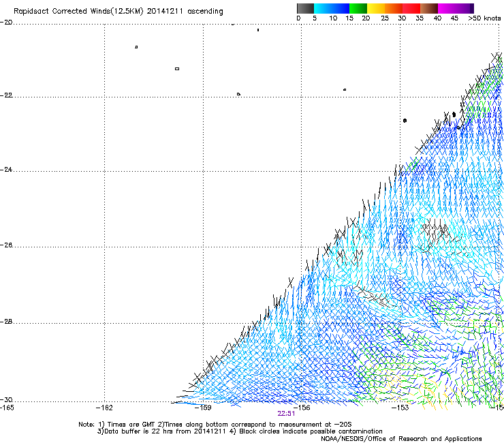This screenshot has height=443, width=504.
Task: Click the -20 latitude axis label
Action: pos(6,22)
